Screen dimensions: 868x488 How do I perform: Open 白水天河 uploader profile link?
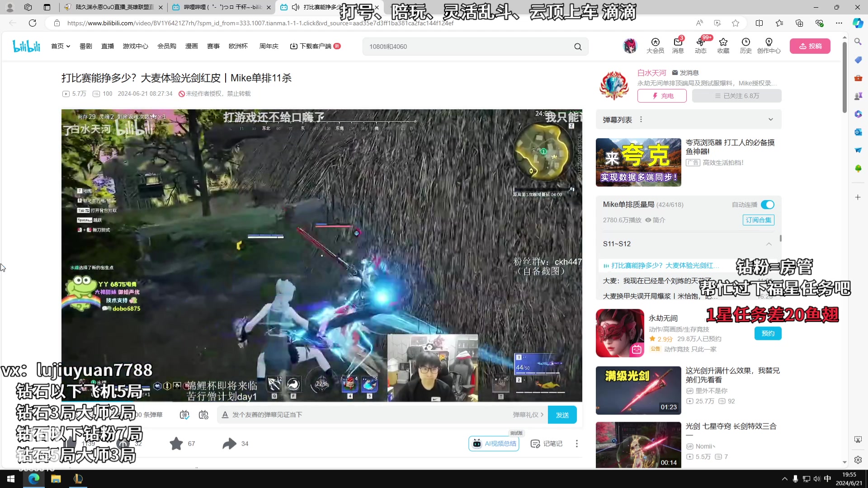(651, 73)
